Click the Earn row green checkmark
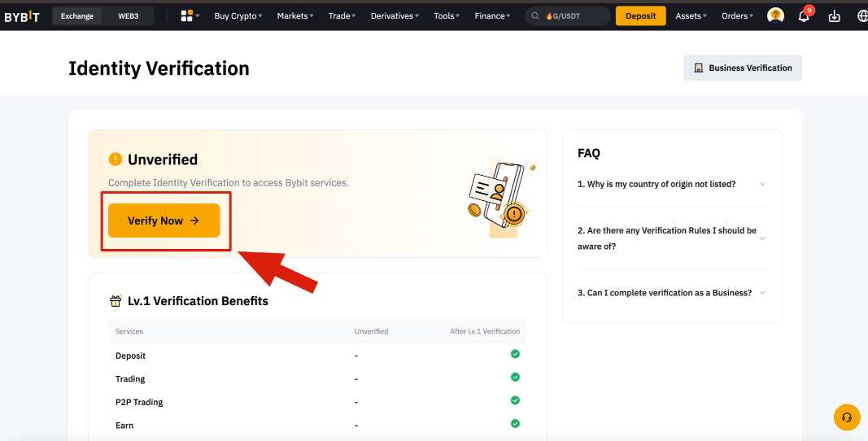The width and height of the screenshot is (868, 441). [x=515, y=423]
